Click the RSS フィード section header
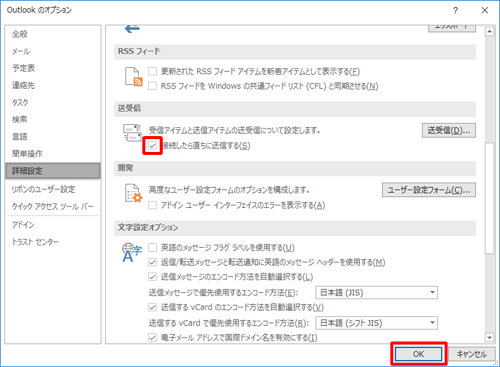 tap(295, 52)
